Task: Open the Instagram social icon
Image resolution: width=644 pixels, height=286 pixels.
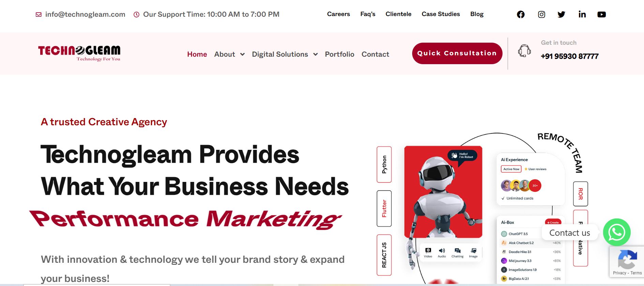Action: click(541, 14)
